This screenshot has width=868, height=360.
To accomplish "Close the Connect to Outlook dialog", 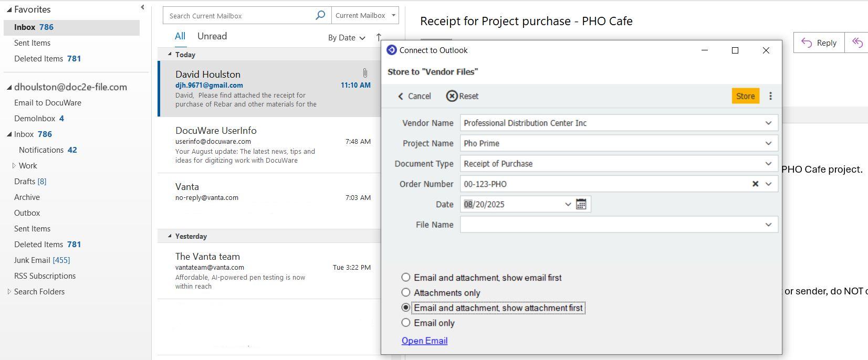I will [766, 50].
